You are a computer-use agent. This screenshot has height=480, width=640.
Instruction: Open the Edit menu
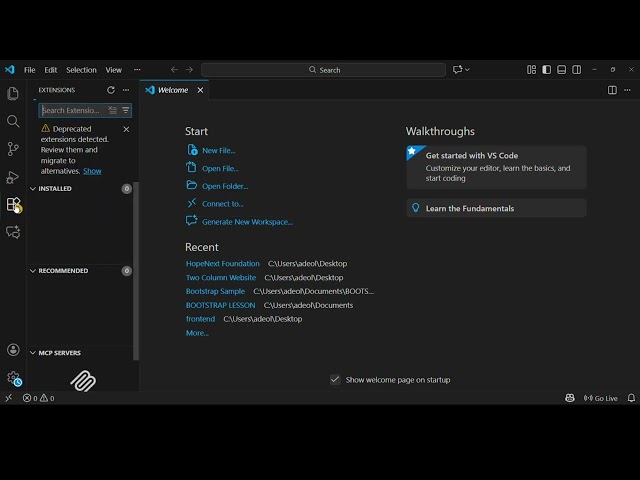[51, 70]
